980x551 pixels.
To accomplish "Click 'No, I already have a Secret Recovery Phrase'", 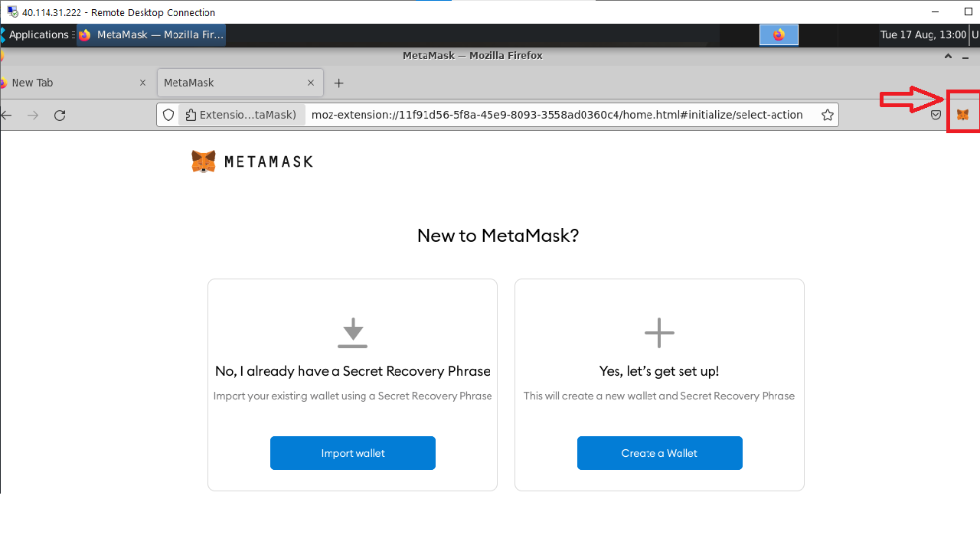I will (353, 371).
